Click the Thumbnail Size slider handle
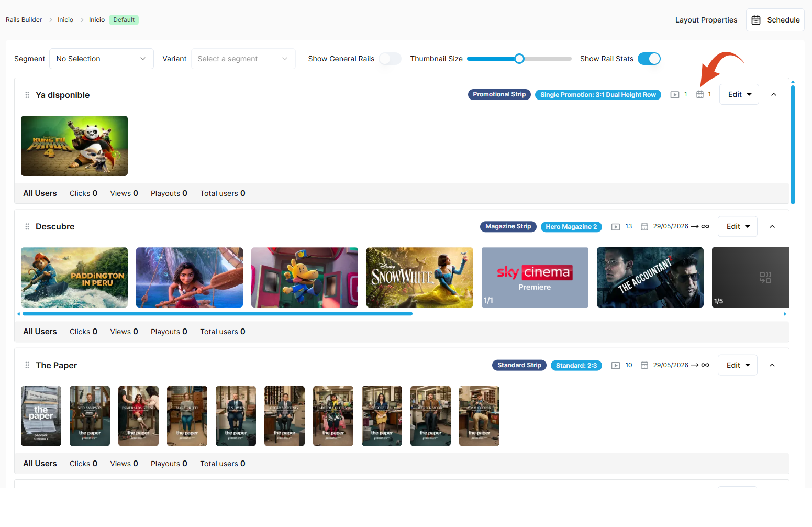The width and height of the screenshot is (812, 527). [x=519, y=59]
